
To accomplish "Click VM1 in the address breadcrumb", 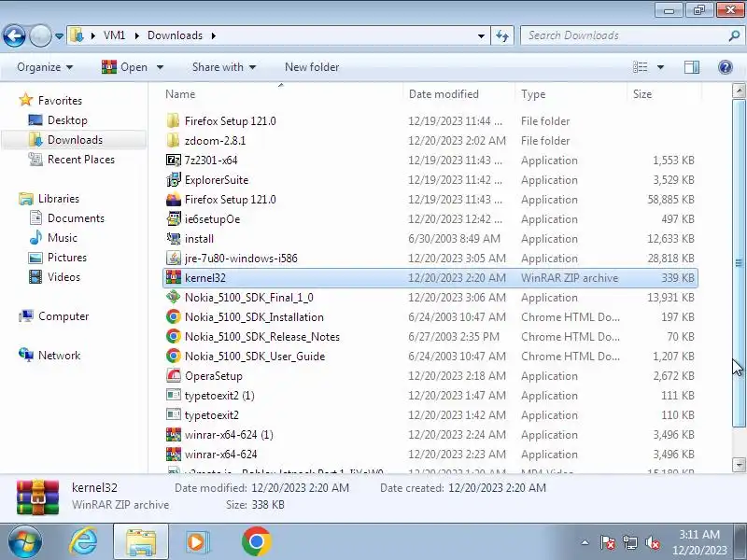I will [114, 35].
